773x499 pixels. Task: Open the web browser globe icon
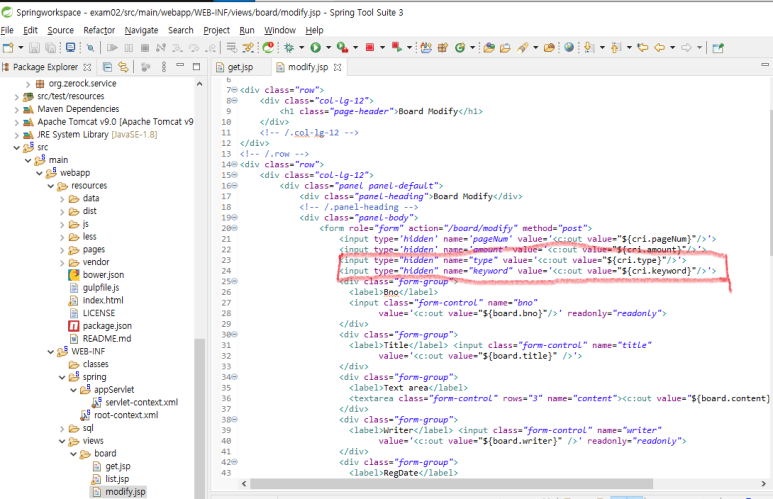569,47
